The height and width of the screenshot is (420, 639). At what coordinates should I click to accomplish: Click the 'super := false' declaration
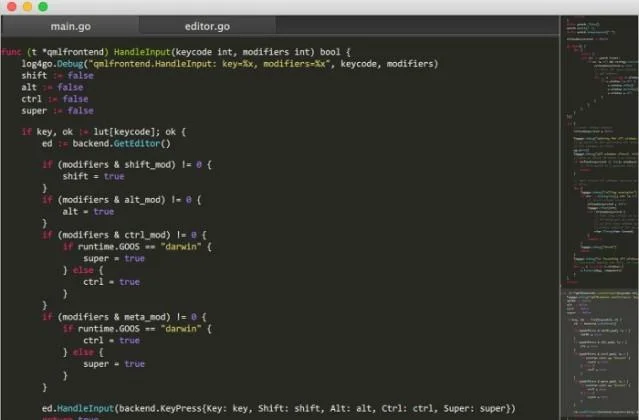[57, 111]
